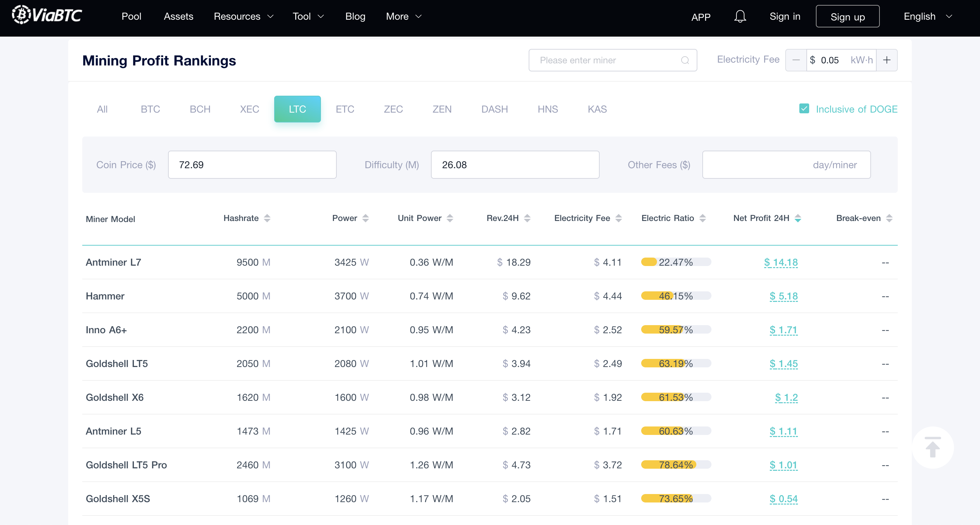Viewport: 980px width, 525px height.
Task: Sort by Net Profit 24H column arrows
Action: point(798,218)
